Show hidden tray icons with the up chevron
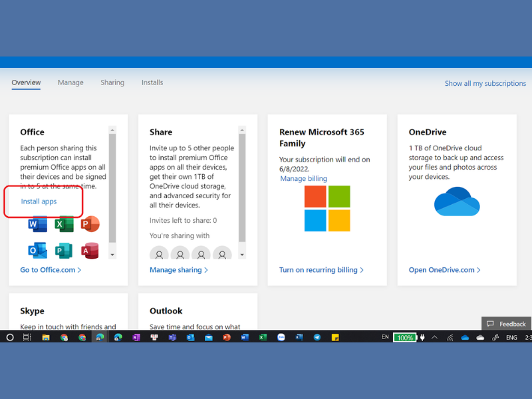This screenshot has height=399, width=532. click(435, 337)
